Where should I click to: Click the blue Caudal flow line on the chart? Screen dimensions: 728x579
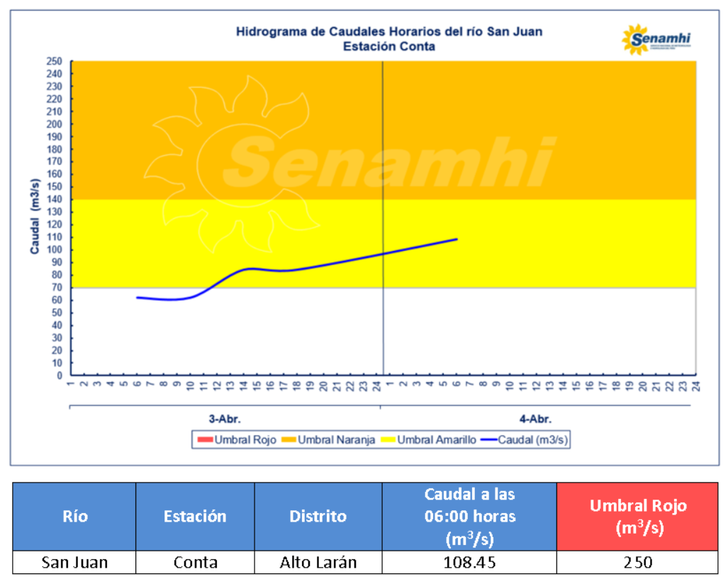[297, 269]
